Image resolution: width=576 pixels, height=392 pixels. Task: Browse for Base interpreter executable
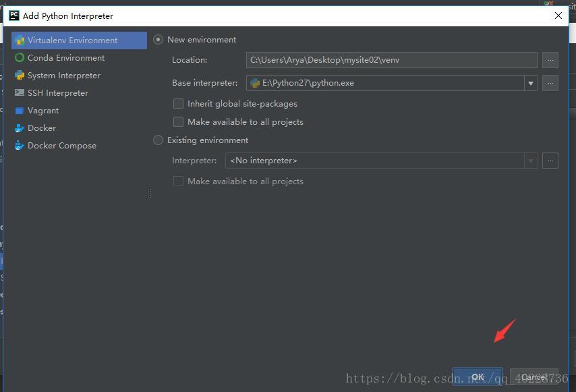550,83
